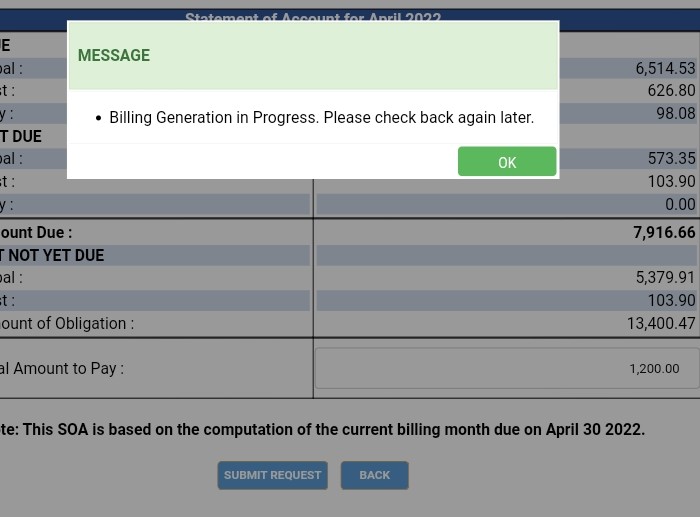The height and width of the screenshot is (517, 700).
Task: Click the Amount Due label
Action: (x=36, y=232)
